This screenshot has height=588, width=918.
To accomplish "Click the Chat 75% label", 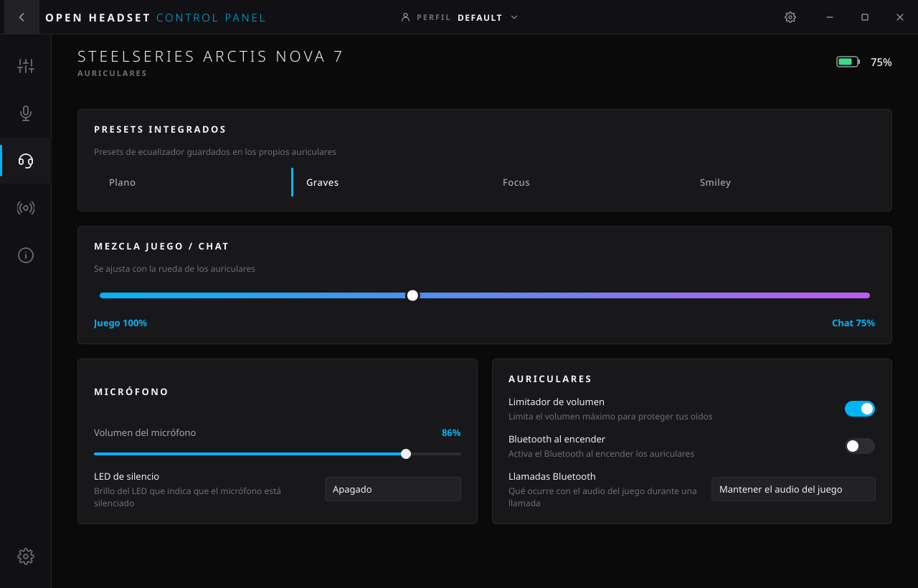I will click(x=853, y=323).
